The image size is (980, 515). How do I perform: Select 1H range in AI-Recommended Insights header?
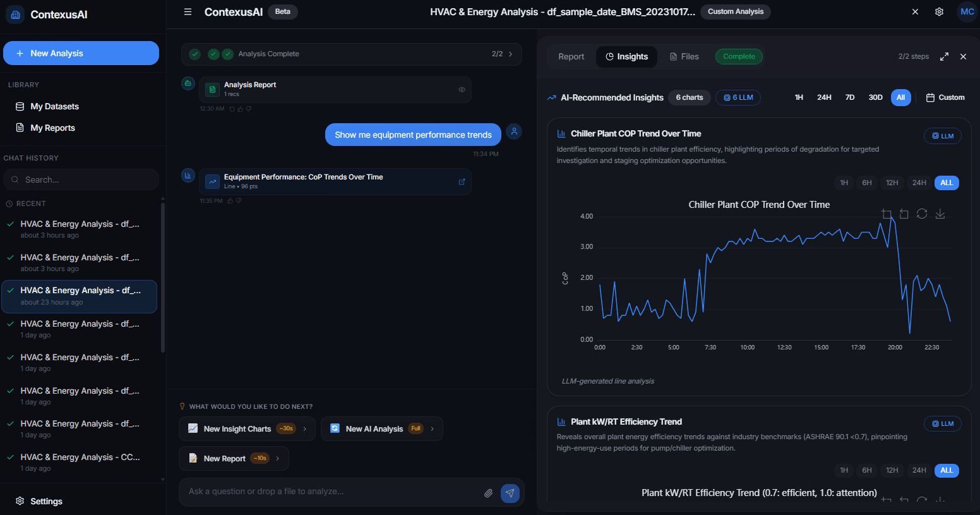pyautogui.click(x=799, y=97)
